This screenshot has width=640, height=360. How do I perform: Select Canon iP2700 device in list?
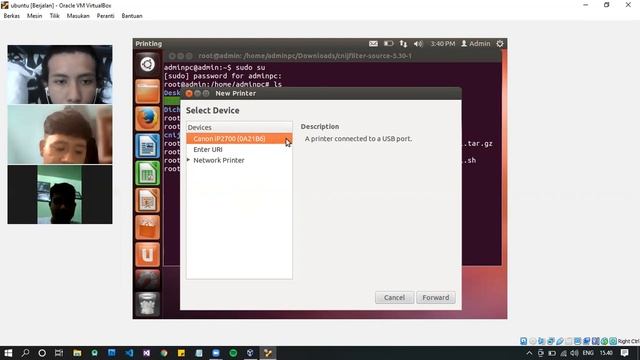239,139
